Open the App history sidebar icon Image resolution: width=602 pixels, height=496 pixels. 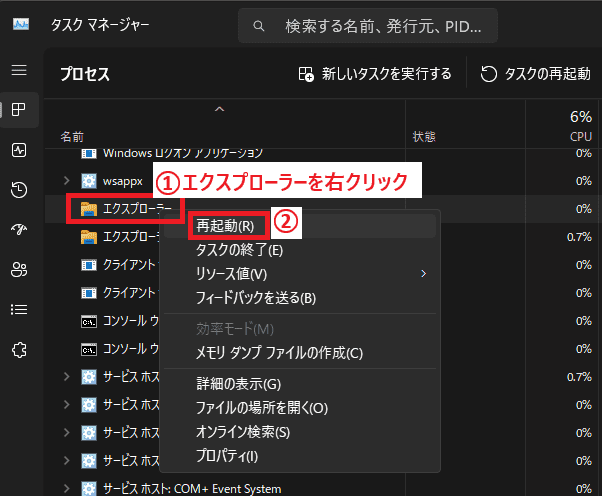19,190
